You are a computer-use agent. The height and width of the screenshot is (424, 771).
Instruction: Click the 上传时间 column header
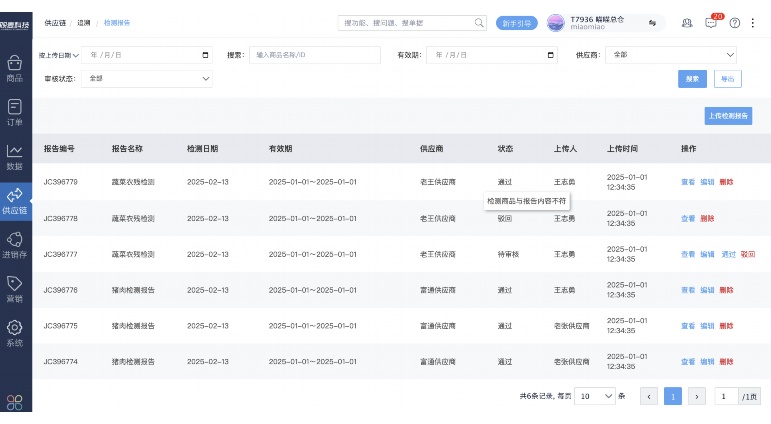point(623,149)
